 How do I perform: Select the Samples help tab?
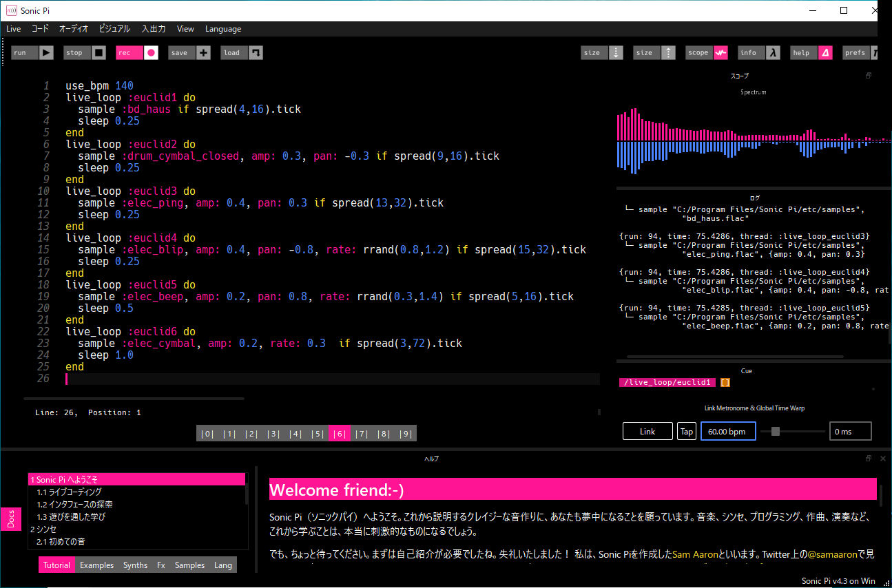(189, 565)
